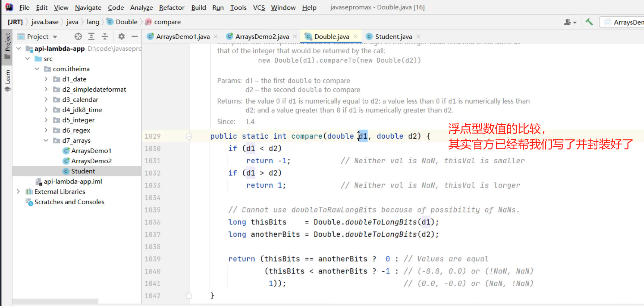Click line number 1036 in gutter

[153, 222]
